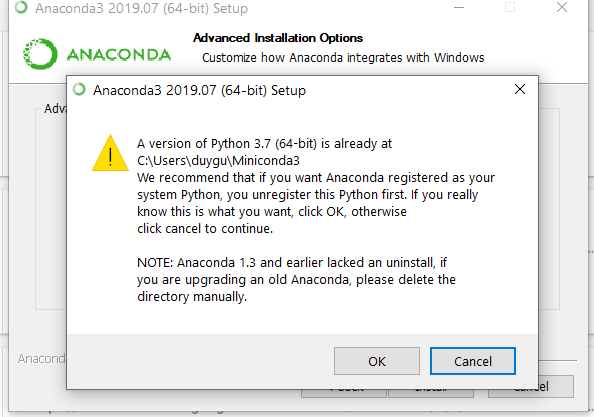Click the green Anaconda logo in header
The image size is (594, 417).
tap(40, 54)
